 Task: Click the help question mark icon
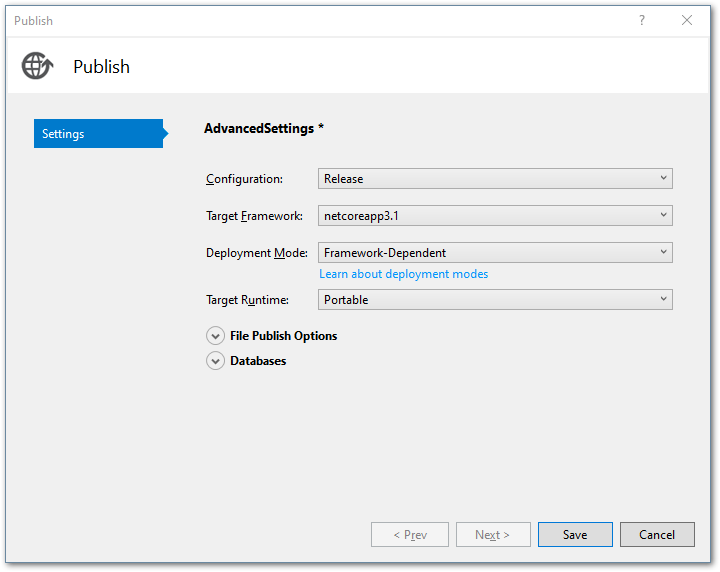pyautogui.click(x=642, y=20)
